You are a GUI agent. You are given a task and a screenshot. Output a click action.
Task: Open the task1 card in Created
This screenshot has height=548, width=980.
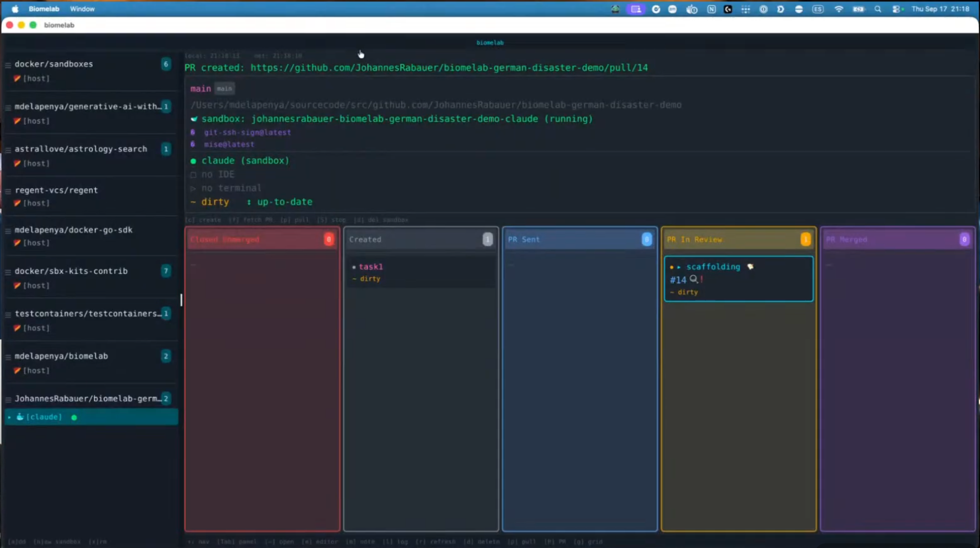(421, 272)
